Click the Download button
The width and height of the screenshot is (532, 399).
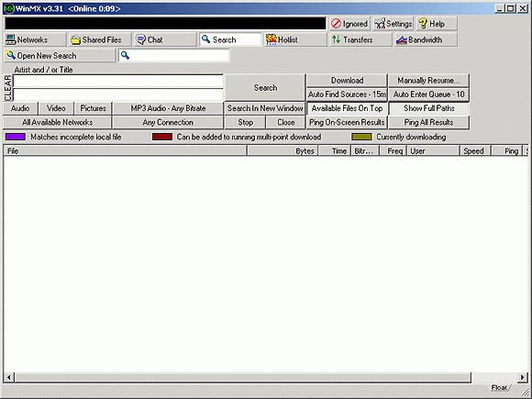coord(347,81)
